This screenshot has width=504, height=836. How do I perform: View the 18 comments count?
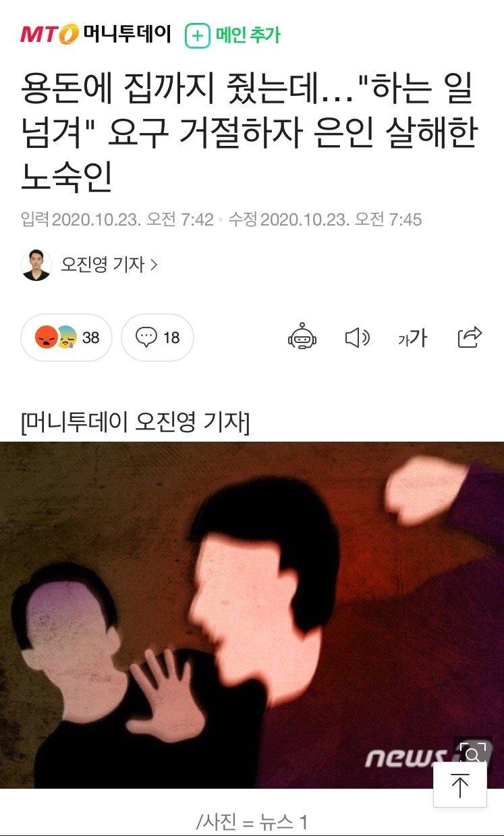(x=171, y=337)
